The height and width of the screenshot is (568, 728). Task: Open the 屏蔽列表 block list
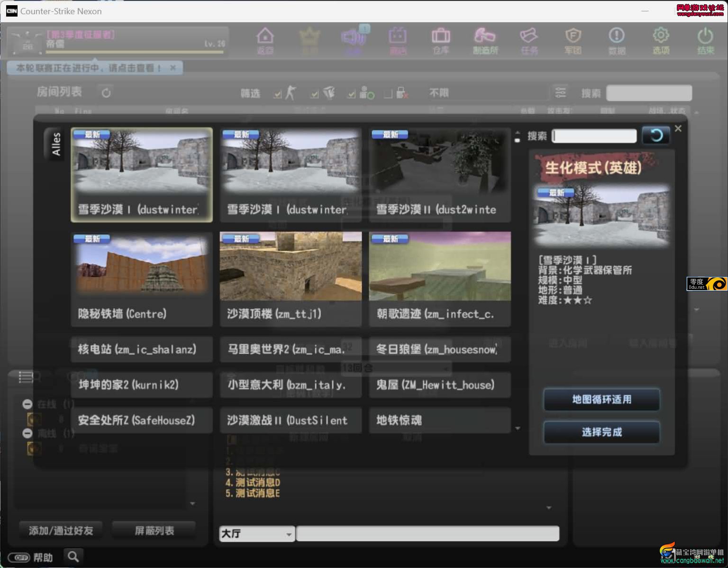(x=154, y=531)
